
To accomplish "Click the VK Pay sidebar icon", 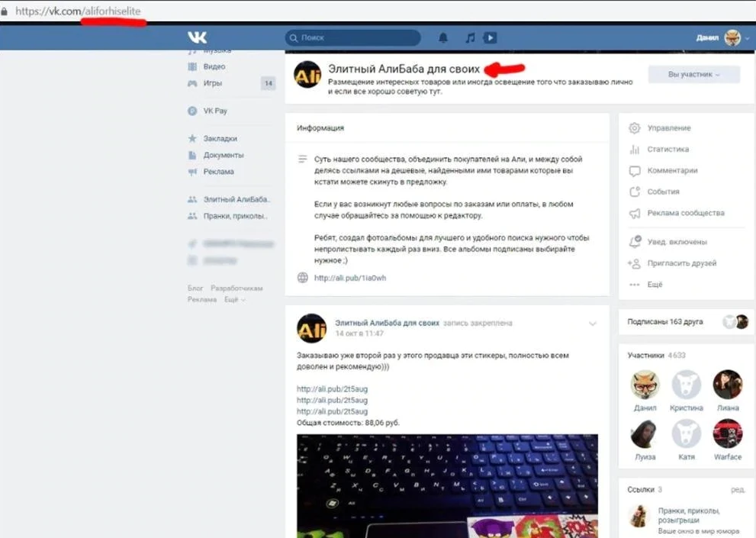I will pos(192,111).
